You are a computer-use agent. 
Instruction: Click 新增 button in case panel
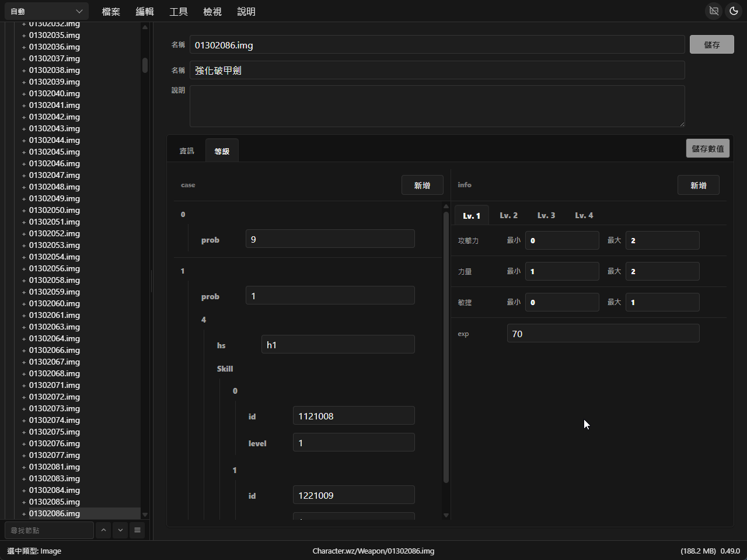[422, 185]
